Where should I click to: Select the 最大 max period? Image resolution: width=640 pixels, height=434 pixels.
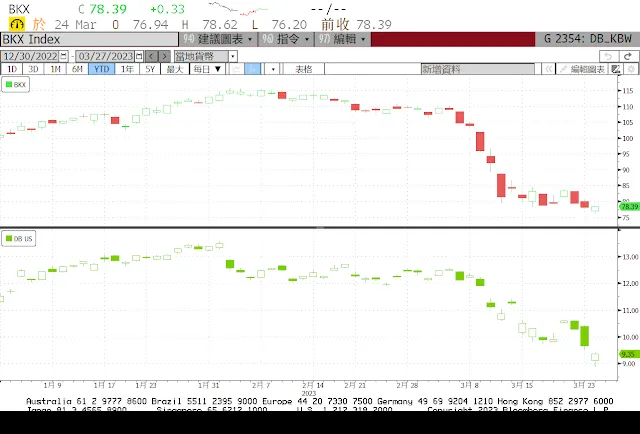(175, 69)
